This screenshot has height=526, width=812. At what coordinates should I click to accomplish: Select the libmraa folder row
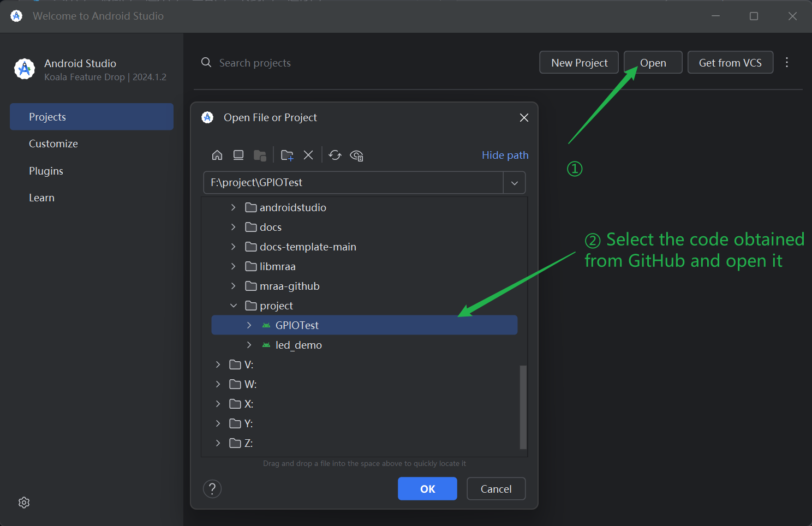(365, 266)
